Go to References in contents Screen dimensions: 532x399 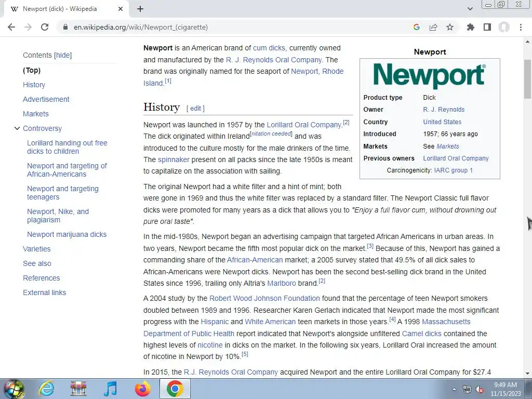[42, 278]
